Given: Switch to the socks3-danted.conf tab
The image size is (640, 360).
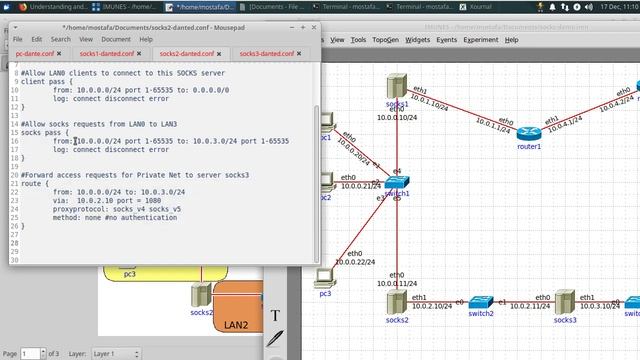Looking at the screenshot, I should [267, 53].
